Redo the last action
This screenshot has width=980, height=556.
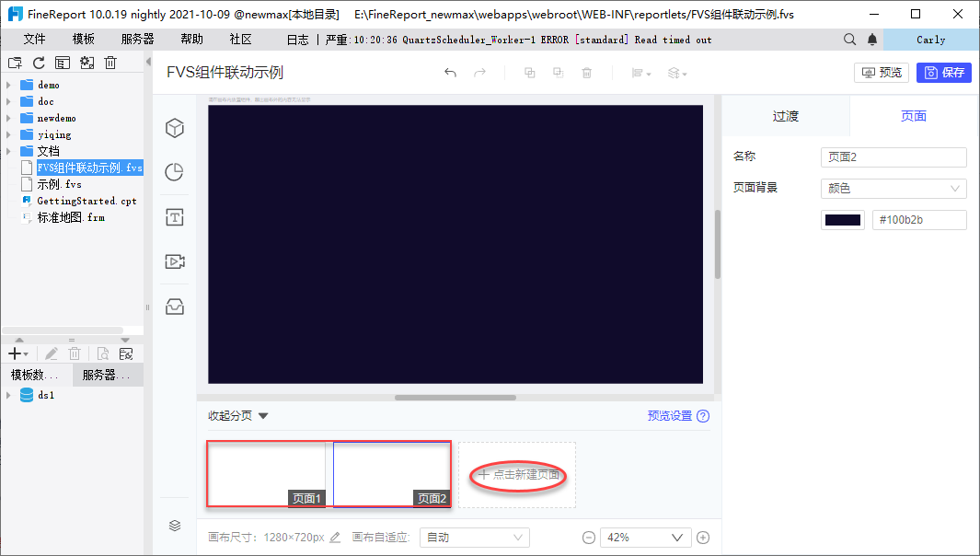[479, 73]
